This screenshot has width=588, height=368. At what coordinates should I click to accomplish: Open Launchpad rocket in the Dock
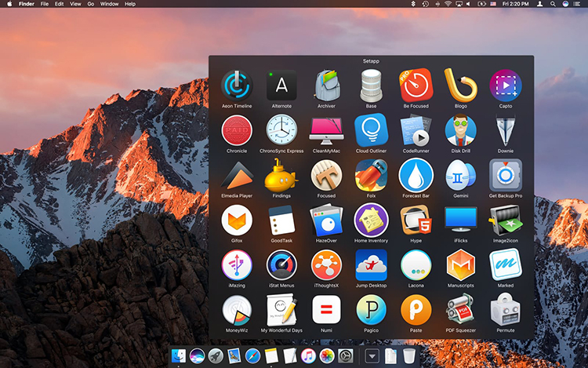point(216,355)
